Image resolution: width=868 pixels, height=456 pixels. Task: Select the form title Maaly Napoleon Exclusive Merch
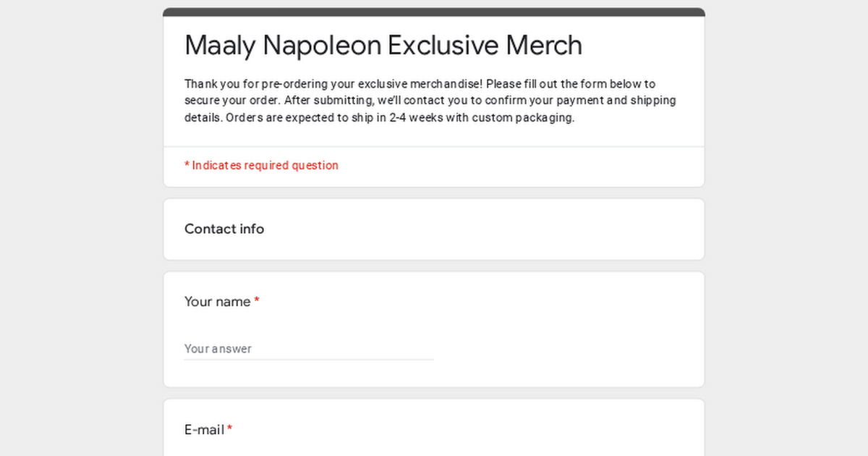click(x=383, y=45)
